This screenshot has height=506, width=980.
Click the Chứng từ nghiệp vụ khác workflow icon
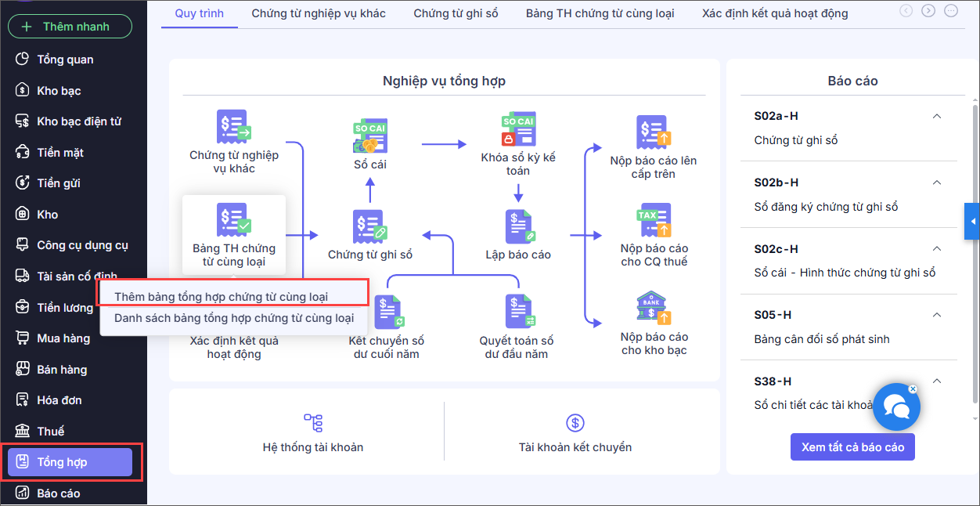[233, 127]
